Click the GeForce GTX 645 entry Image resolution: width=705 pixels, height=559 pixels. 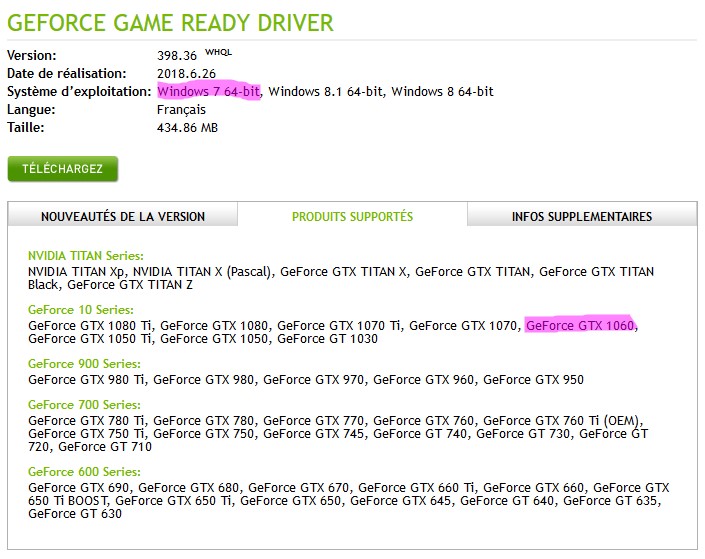point(400,501)
